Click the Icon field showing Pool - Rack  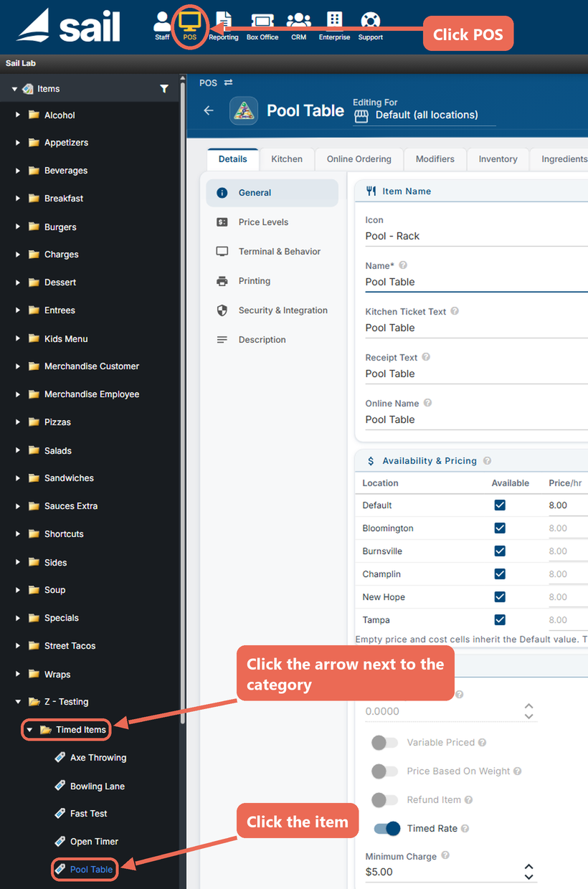[476, 237]
